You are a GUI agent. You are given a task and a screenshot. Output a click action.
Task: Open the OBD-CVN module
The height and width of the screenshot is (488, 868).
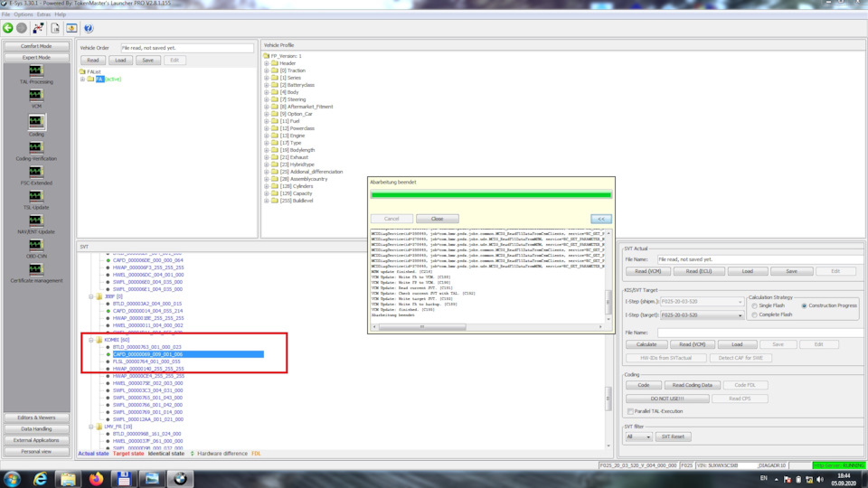pyautogui.click(x=36, y=245)
